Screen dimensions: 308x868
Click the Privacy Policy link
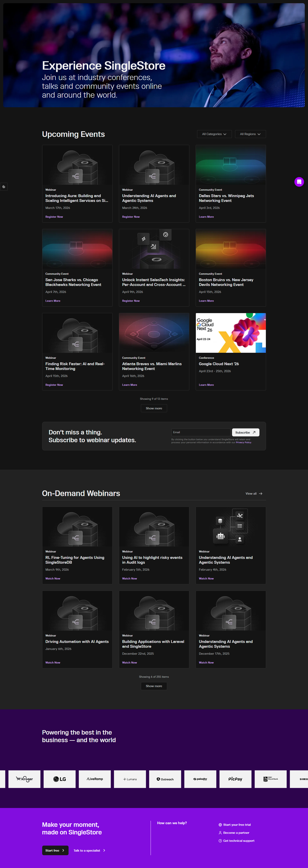tap(243, 442)
